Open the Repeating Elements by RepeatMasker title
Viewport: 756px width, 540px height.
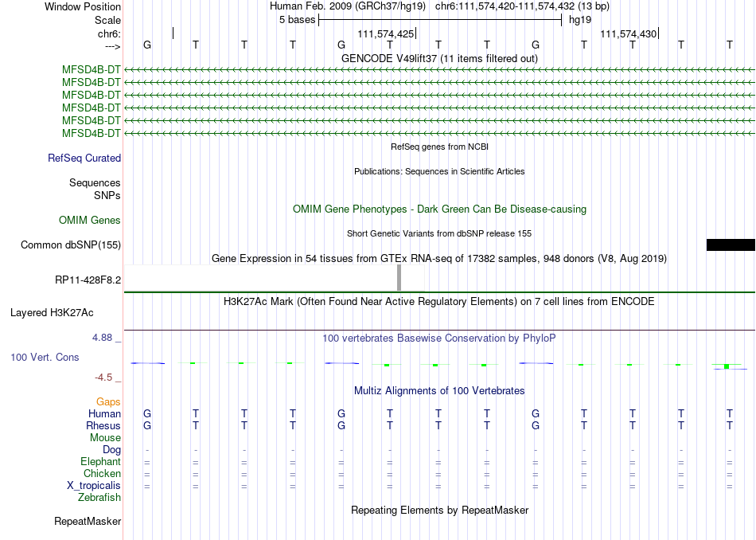(439, 511)
